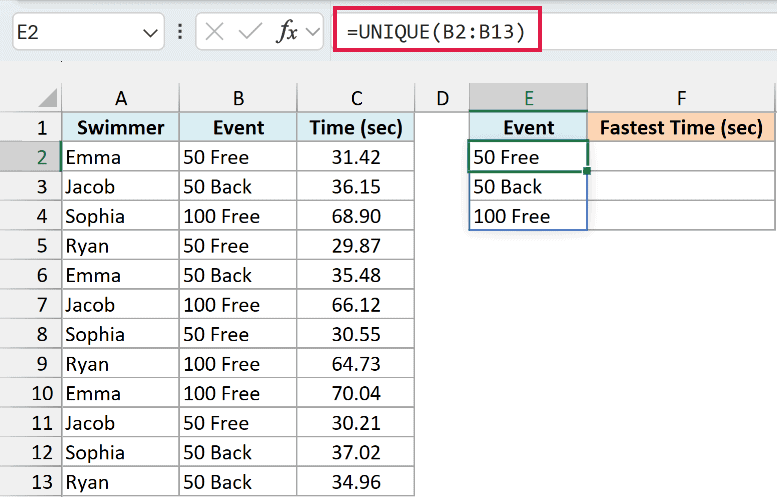
Task: Select cell E4 containing 100 Free
Action: [x=528, y=216]
